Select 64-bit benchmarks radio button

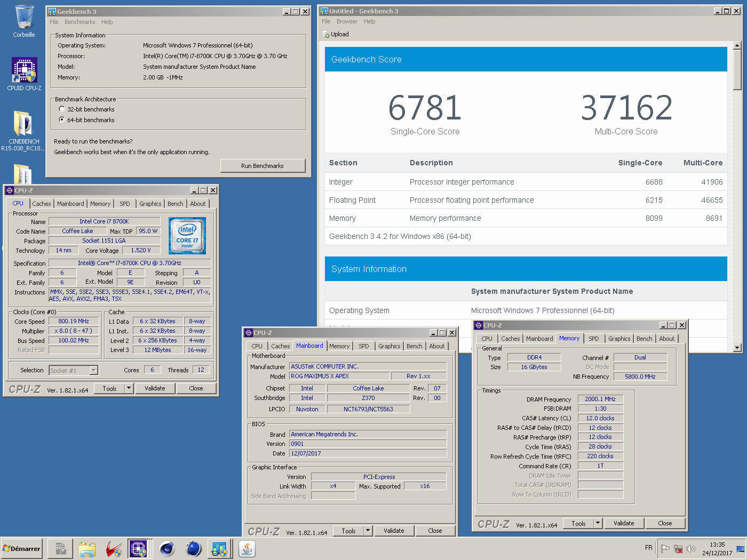[62, 120]
